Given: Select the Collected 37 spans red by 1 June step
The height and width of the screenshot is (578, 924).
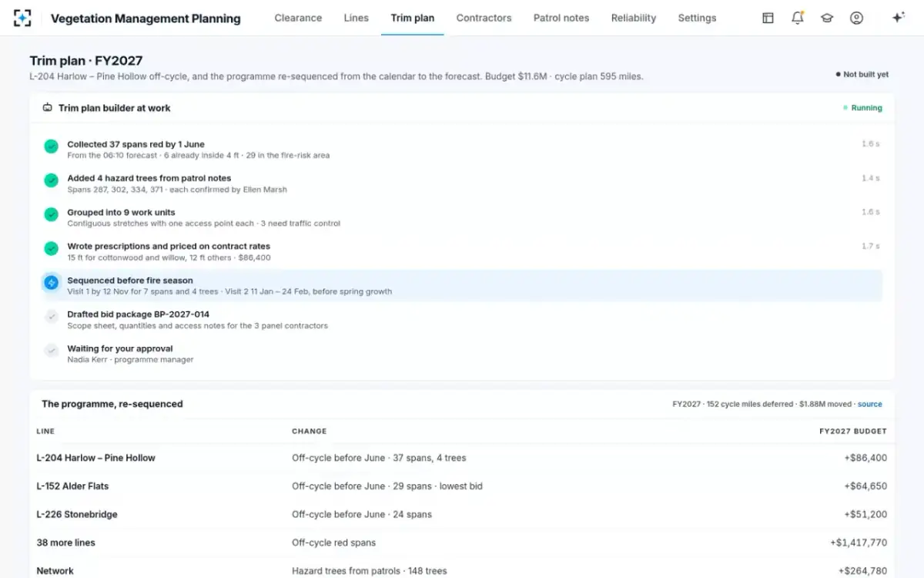Looking at the screenshot, I should click(x=463, y=150).
